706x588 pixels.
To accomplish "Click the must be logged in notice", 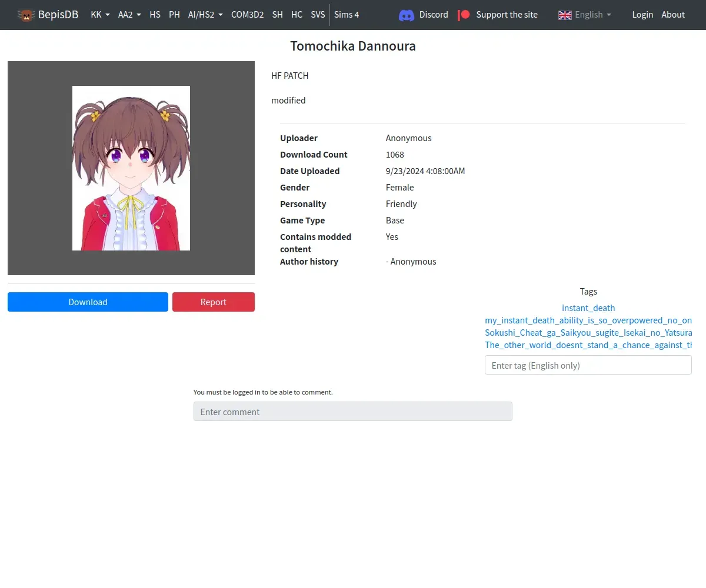I will click(263, 392).
